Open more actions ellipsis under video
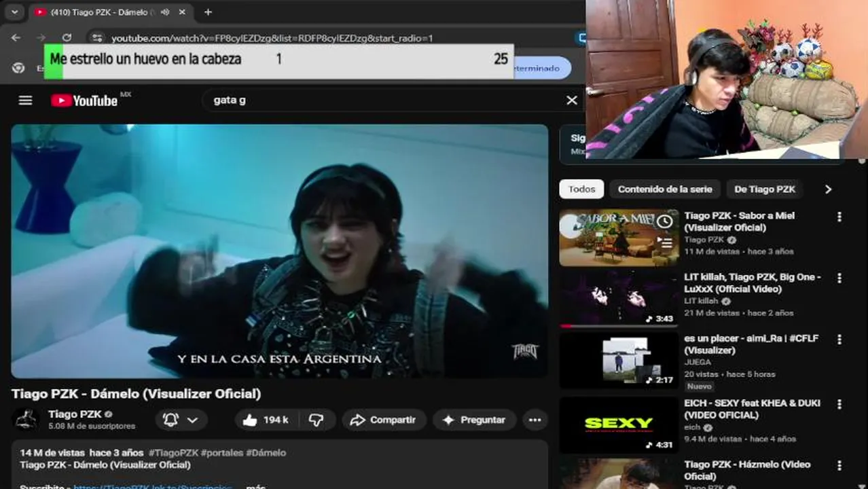The image size is (868, 489). coord(535,420)
